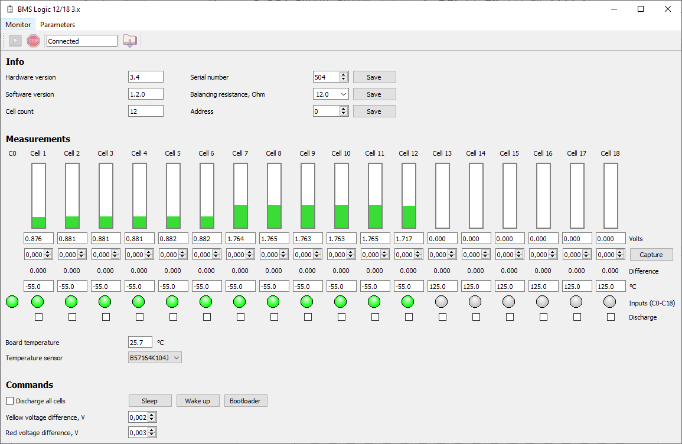This screenshot has width=682, height=444.
Task: Click the red stop icon in toolbar
Action: point(33,41)
